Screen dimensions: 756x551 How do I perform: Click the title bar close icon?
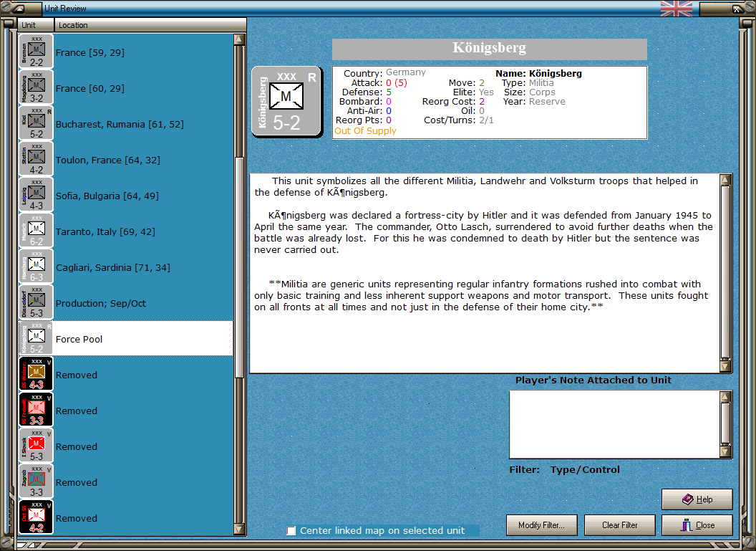pos(737,8)
